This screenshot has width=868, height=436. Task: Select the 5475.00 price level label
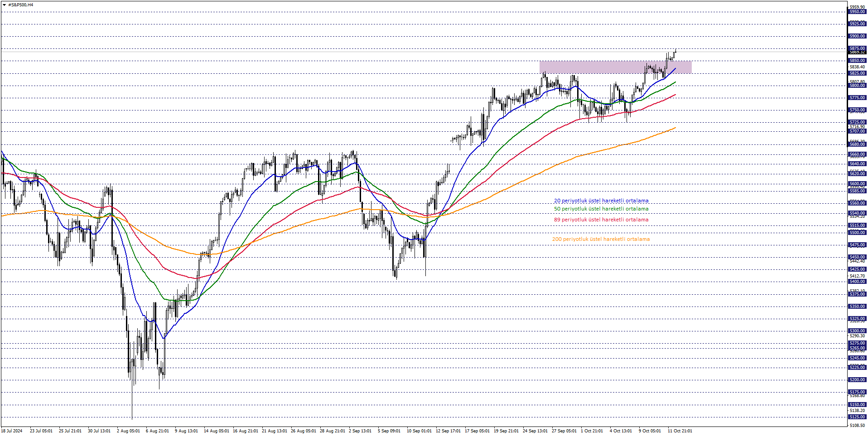click(857, 245)
